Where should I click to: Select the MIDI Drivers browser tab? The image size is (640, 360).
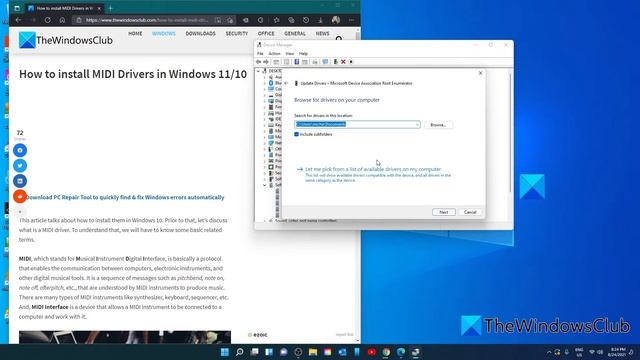click(64, 8)
